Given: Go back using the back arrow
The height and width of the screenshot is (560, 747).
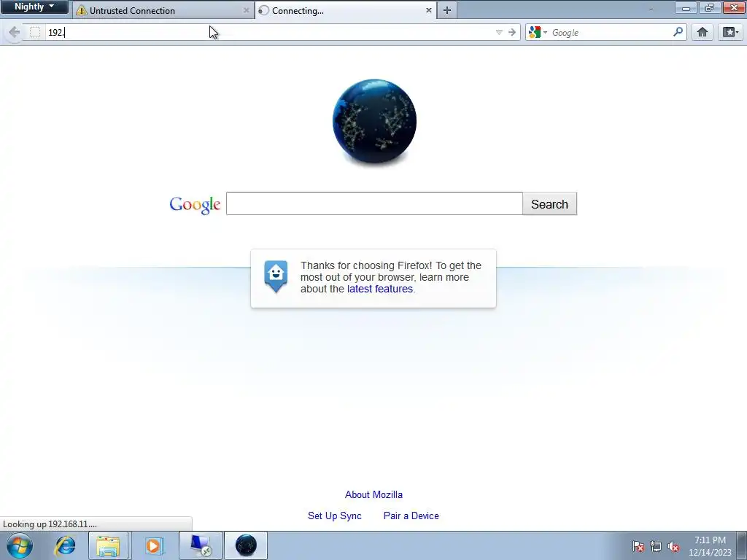Looking at the screenshot, I should 15,32.
